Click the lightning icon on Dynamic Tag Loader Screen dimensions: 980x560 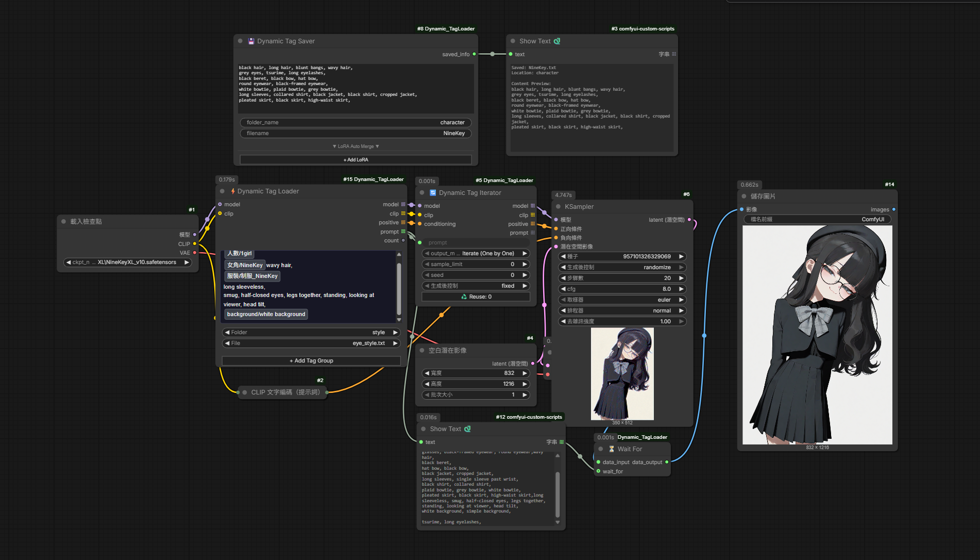click(233, 191)
